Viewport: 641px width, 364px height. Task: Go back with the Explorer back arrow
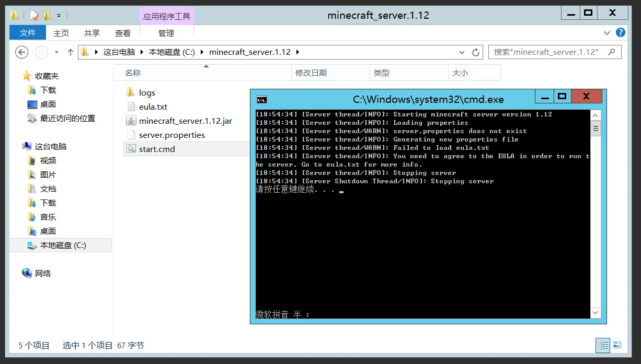21,52
